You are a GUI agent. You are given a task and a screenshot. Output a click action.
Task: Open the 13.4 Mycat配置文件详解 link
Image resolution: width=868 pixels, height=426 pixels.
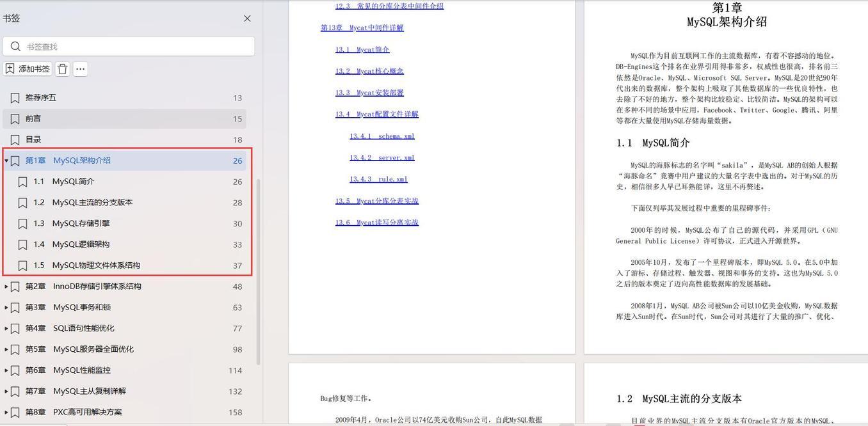coord(377,114)
